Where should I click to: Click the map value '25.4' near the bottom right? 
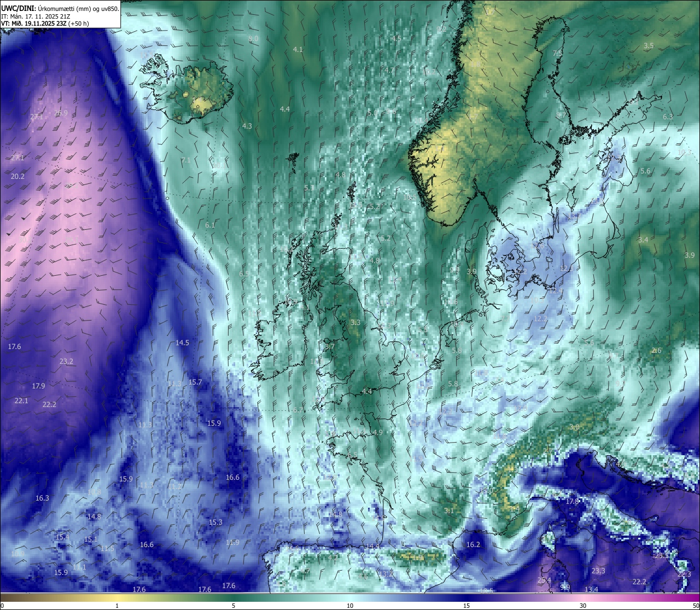[544, 580]
